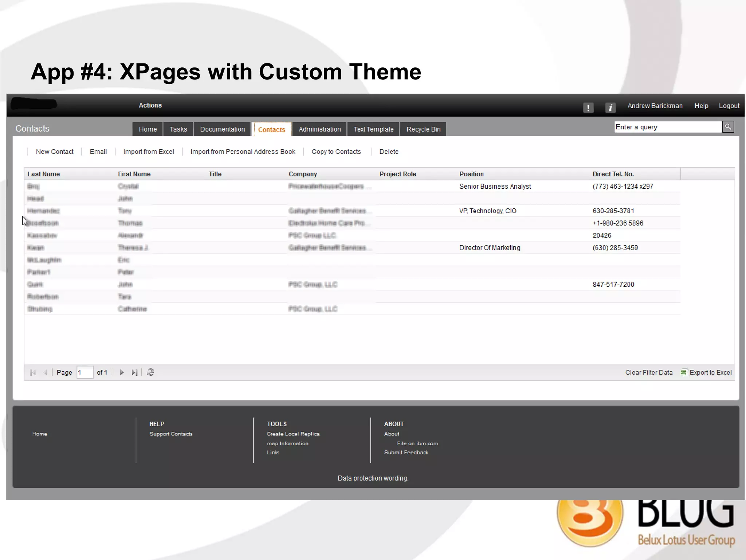
Task: Click the Links footer link
Action: tap(273, 453)
